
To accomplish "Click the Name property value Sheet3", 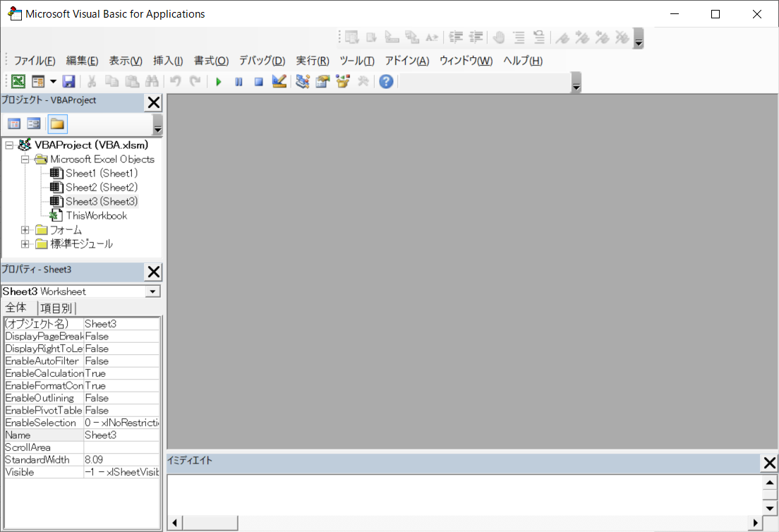I will [x=121, y=435].
